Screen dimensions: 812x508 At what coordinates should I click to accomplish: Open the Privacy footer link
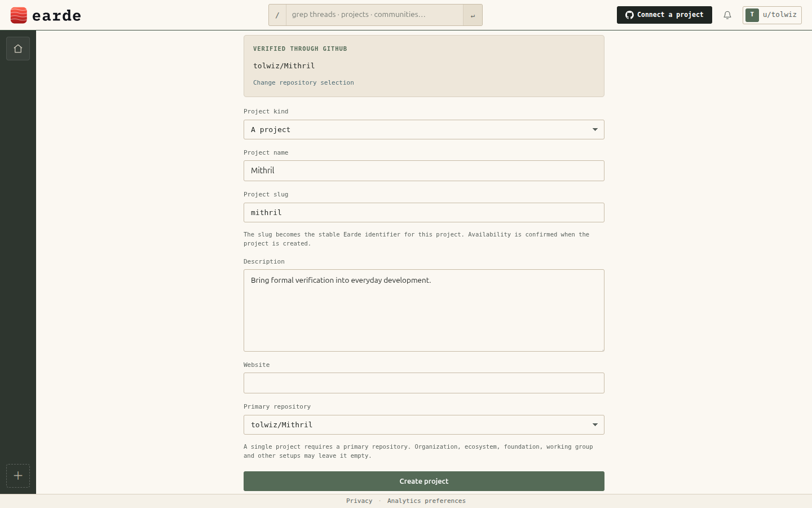[359, 501]
